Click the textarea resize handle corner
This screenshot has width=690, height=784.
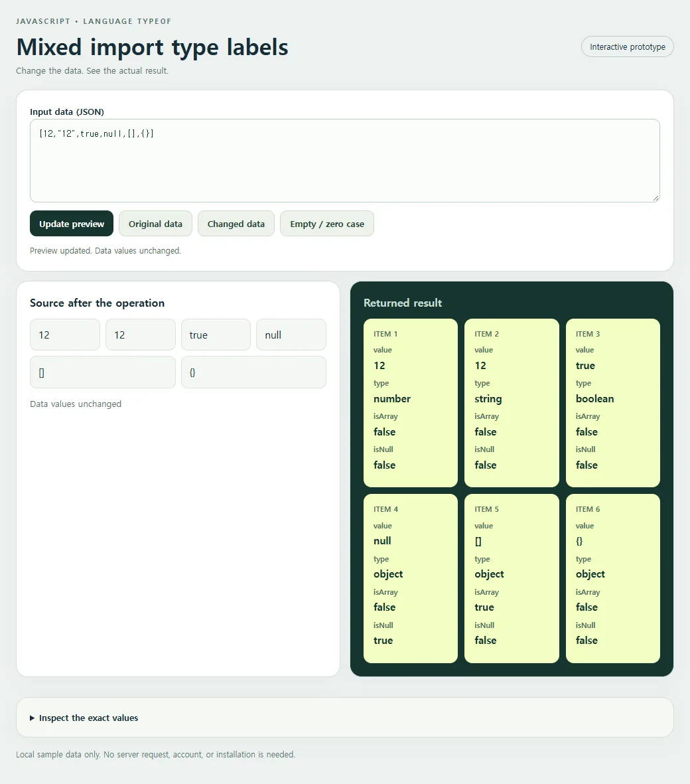tap(655, 198)
